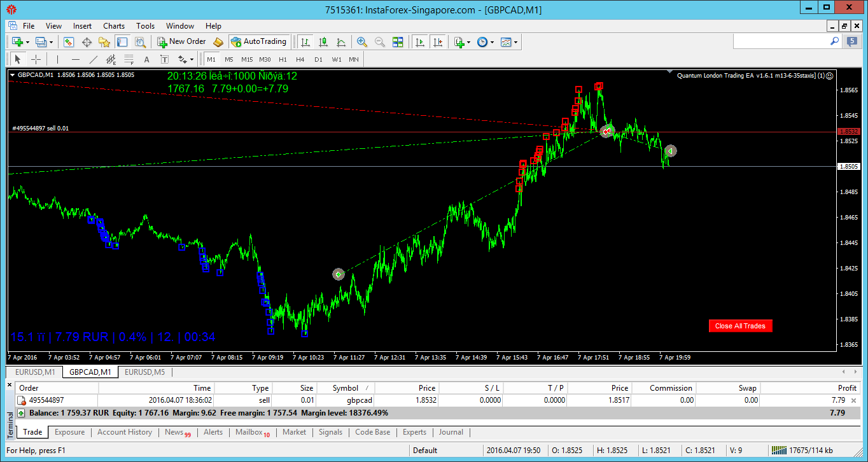Select the text label tool
Screen dimensions: 868x462
[x=164, y=59]
